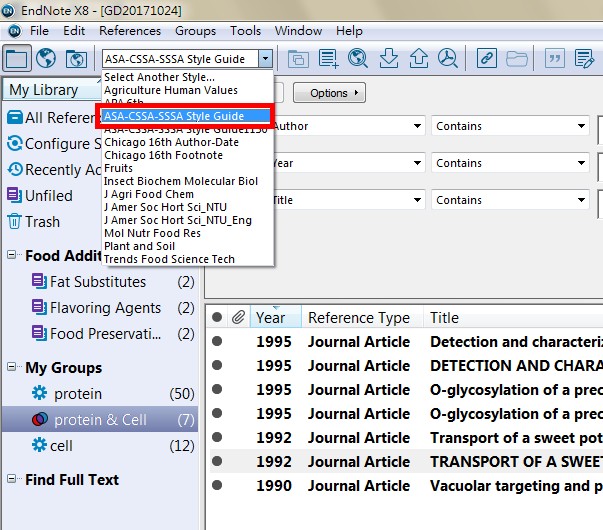This screenshot has height=530, width=603.
Task: Open the Help menu
Action: tap(349, 31)
